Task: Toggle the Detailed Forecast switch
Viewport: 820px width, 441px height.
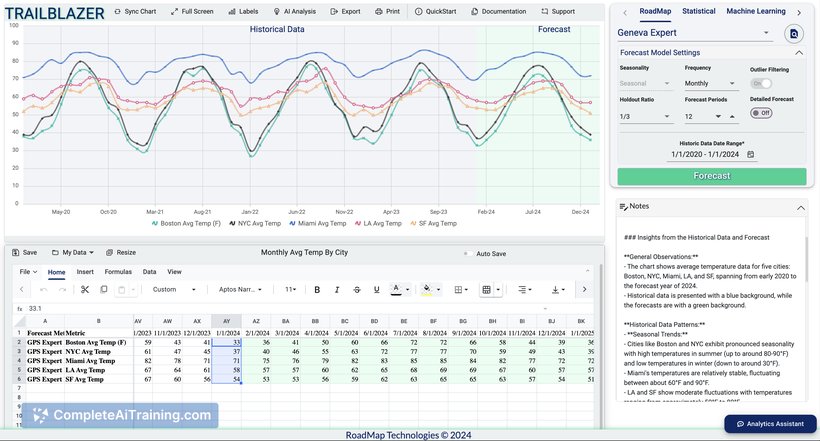Action: coord(761,113)
